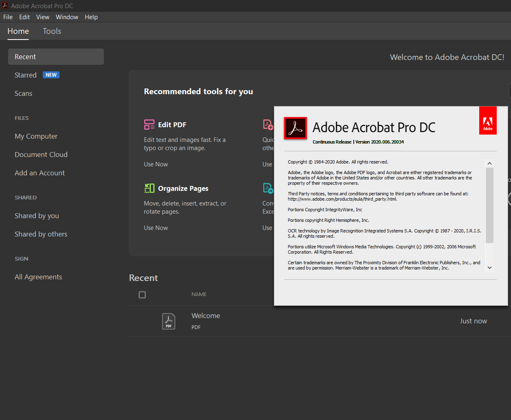
Task: Open All Agreements
Action: tap(38, 277)
